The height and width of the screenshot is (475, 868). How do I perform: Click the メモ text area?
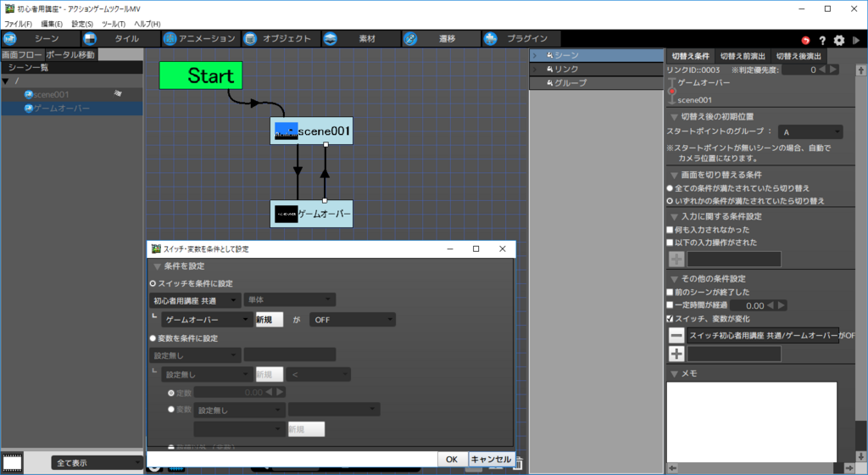[752, 422]
